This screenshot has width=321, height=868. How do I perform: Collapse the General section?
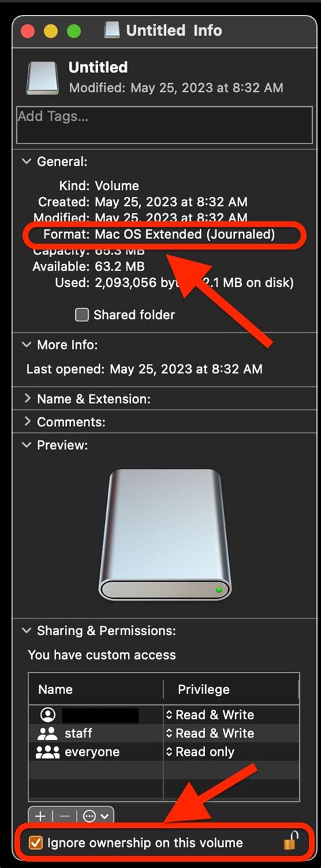pos(27,162)
